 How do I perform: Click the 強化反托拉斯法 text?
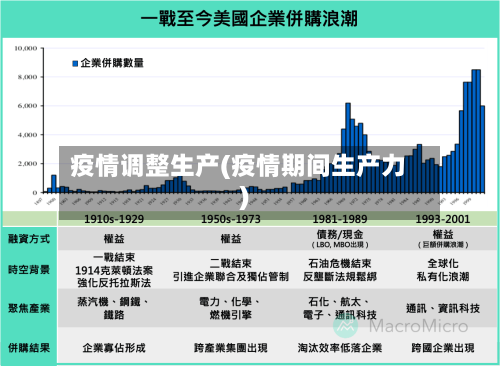pos(114,283)
